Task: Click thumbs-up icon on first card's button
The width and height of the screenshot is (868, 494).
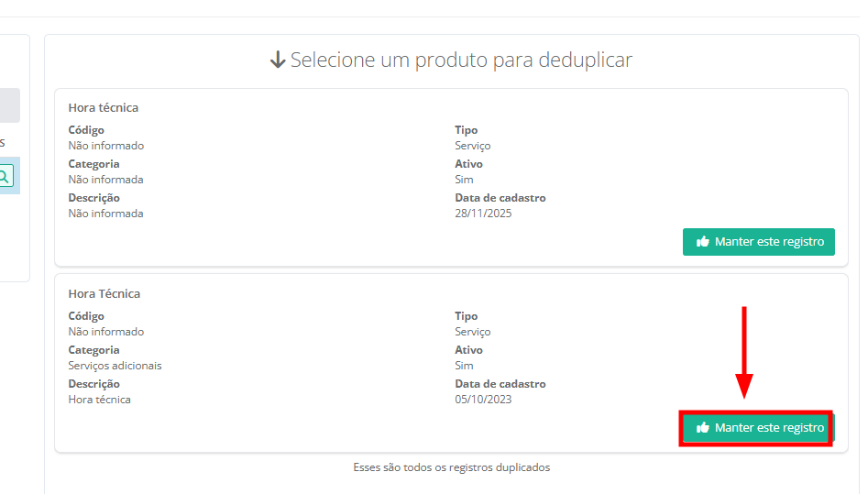Action: (703, 242)
